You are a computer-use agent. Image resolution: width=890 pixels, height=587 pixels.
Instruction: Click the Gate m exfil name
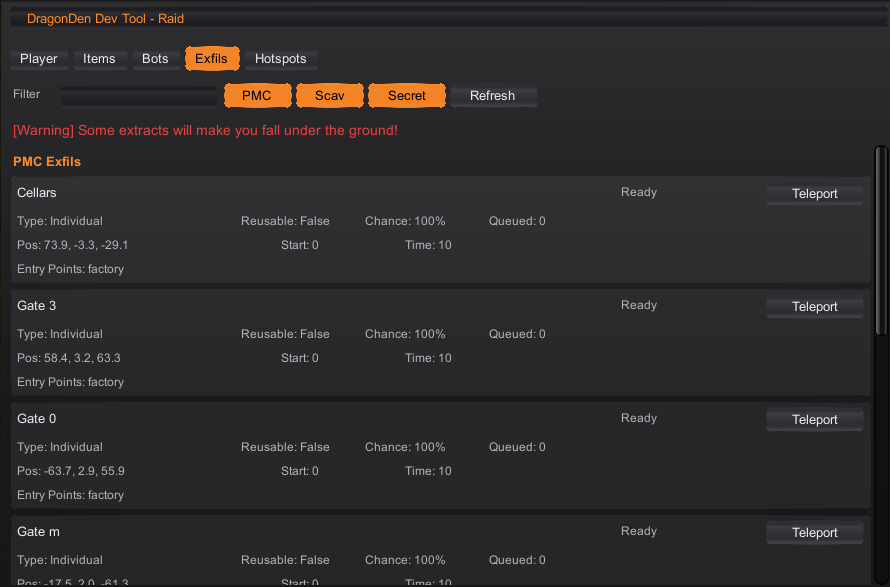39,532
